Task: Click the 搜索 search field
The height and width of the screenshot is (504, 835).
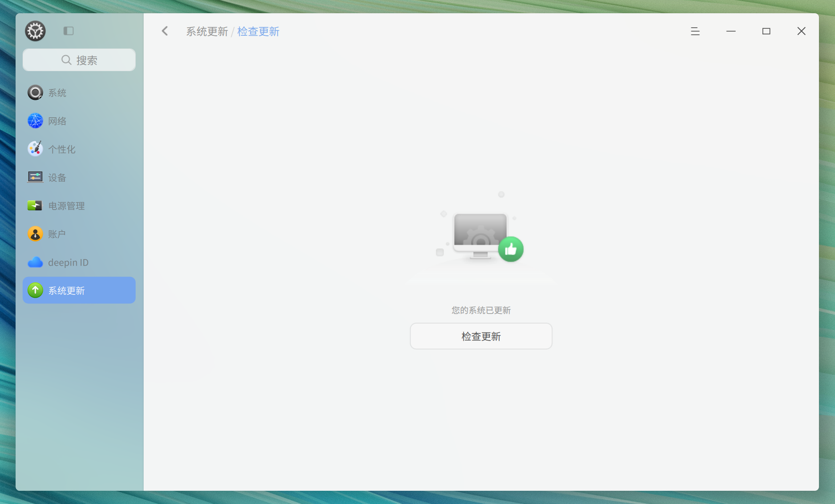Action: (x=79, y=60)
